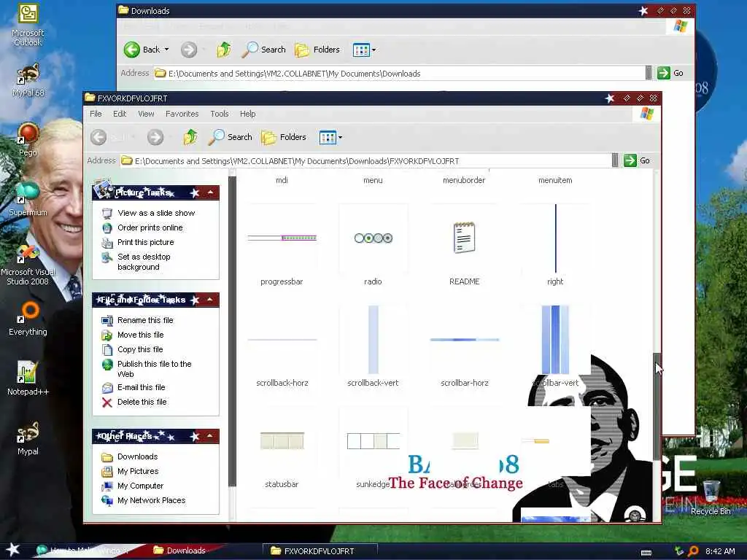Select the sunkedge thumbnail
This screenshot has width=747, height=560.
coord(373,441)
